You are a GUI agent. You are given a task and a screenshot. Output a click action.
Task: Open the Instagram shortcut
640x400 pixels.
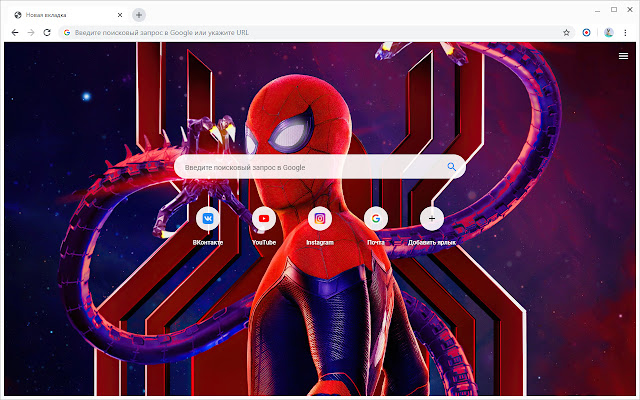coord(320,218)
